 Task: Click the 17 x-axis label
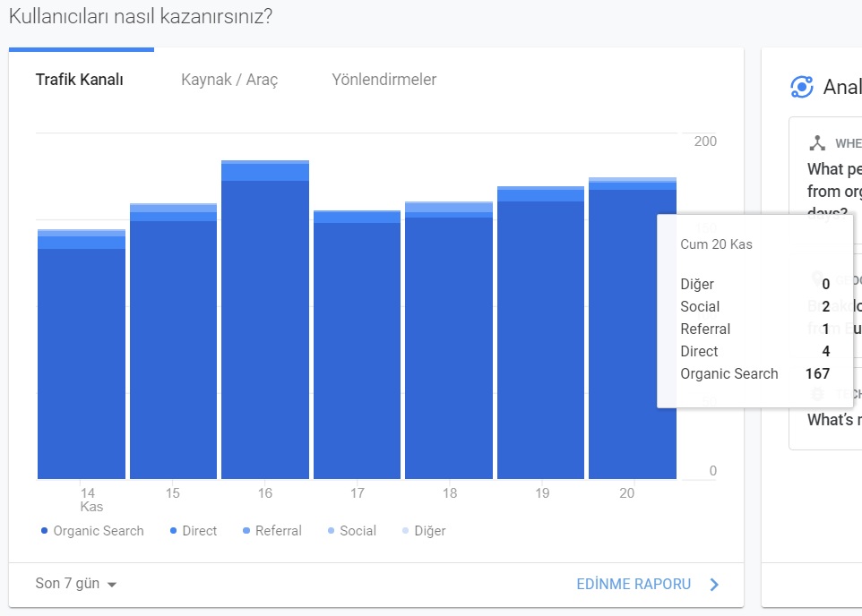358,493
